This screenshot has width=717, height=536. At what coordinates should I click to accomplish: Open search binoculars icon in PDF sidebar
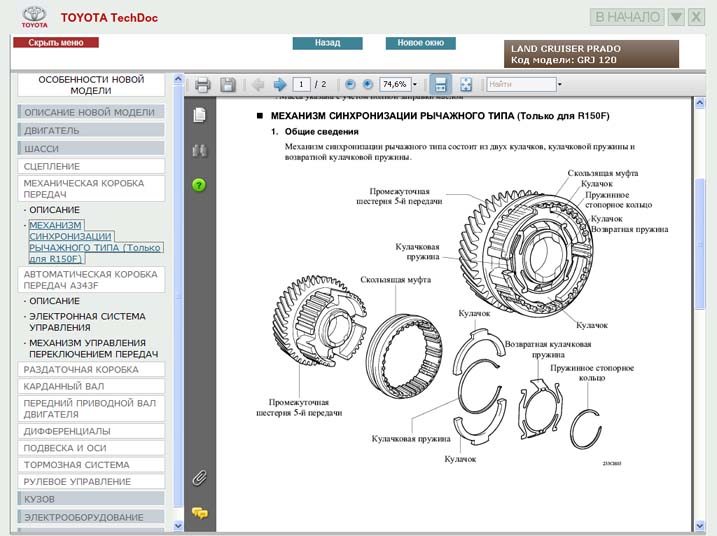coord(199,150)
